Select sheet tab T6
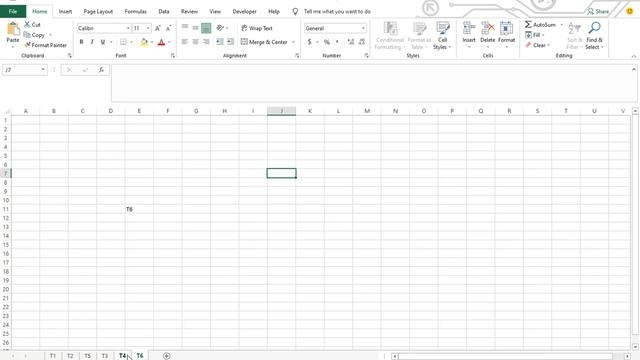This screenshot has width=640, height=360. (x=140, y=356)
